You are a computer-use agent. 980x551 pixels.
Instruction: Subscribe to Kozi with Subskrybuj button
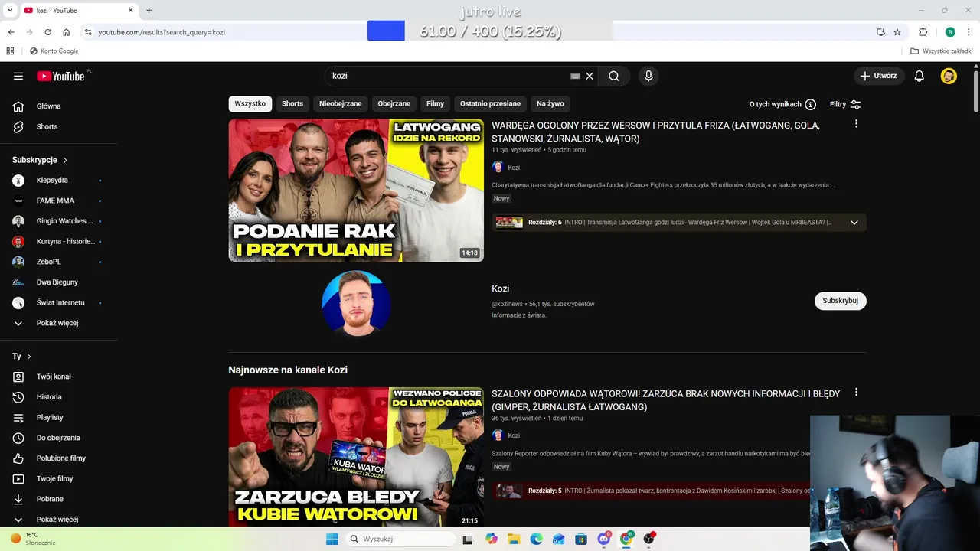coord(840,301)
